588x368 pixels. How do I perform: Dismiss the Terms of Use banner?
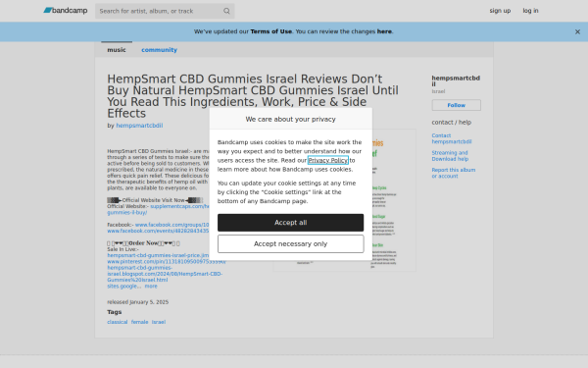pyautogui.click(x=577, y=32)
